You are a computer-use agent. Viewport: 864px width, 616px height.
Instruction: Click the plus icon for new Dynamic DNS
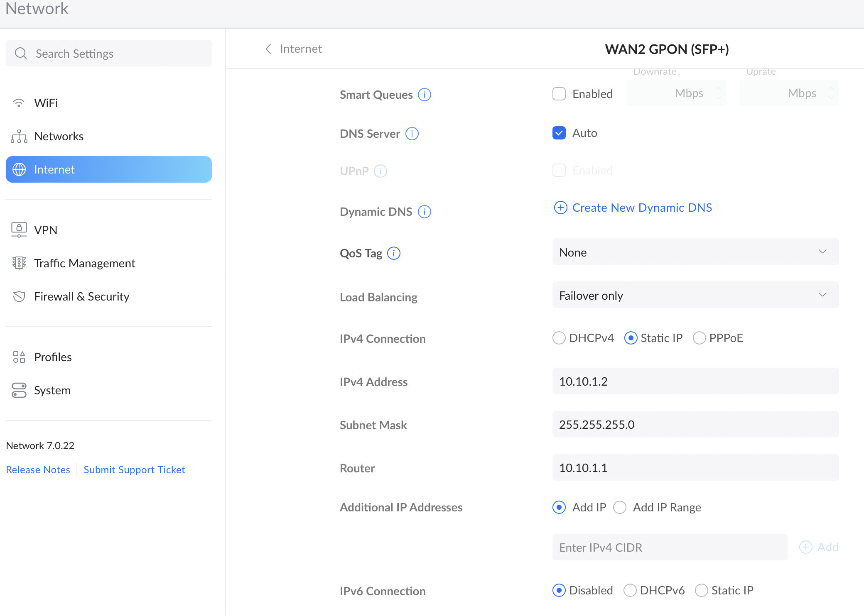560,208
